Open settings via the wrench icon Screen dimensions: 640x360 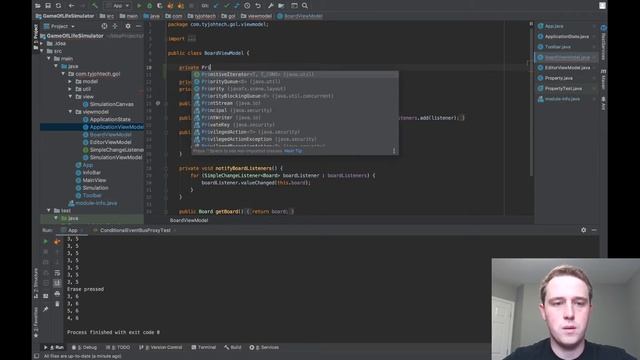271,6
